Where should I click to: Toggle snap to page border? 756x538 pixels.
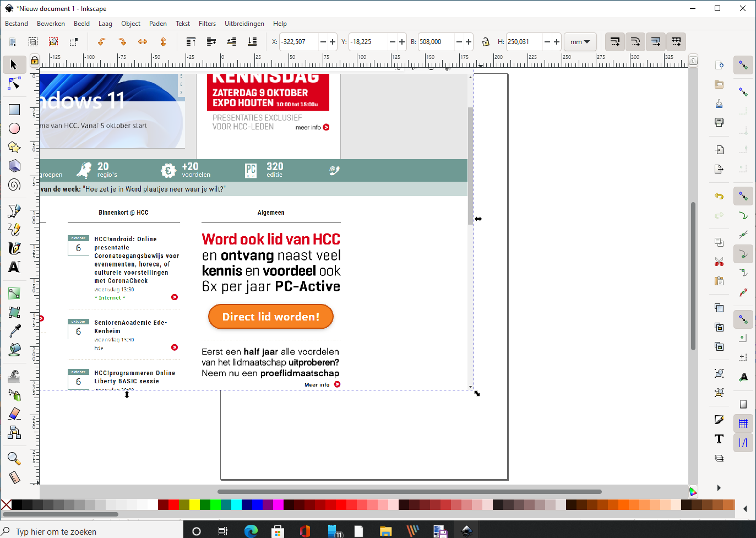(x=743, y=404)
